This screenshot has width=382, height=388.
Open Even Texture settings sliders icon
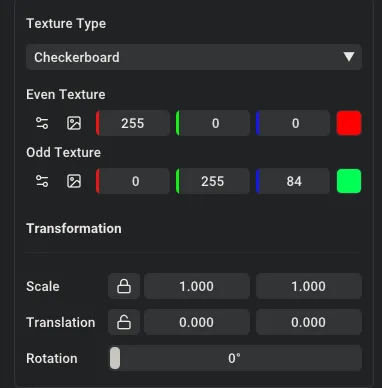coord(42,123)
